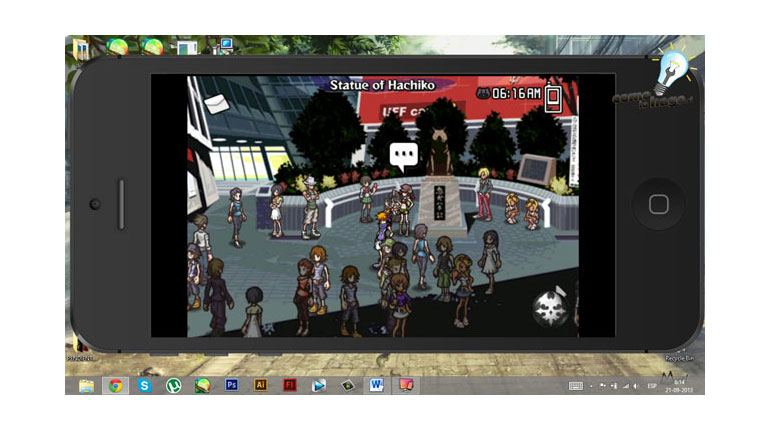
Task: Open the mail envelope icon in game
Action: coord(216,104)
